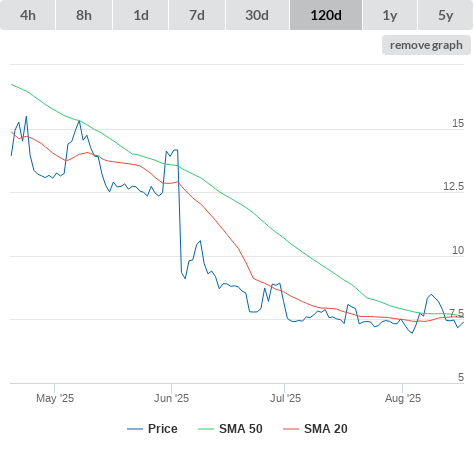The width and height of the screenshot is (474, 455).
Task: Click the remove graph button
Action: (x=426, y=45)
